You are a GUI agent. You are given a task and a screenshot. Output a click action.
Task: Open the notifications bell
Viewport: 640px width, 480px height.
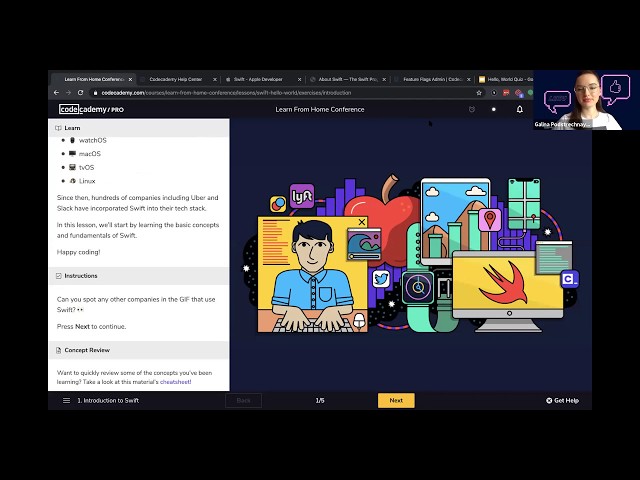click(x=520, y=109)
